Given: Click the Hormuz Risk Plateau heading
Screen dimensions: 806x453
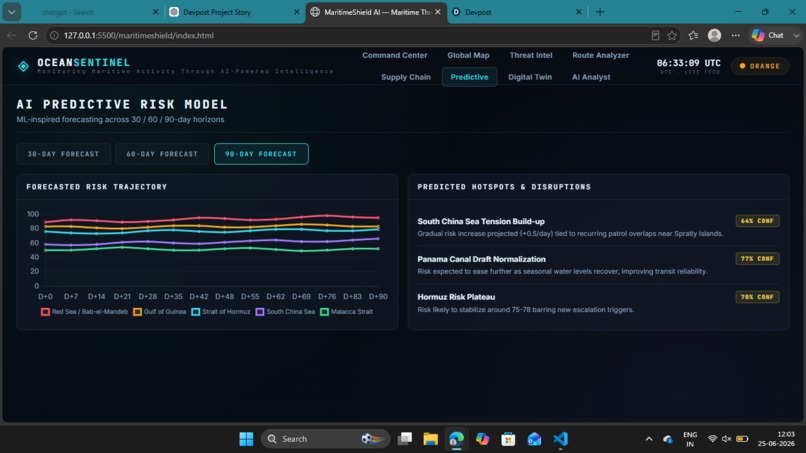Looking at the screenshot, I should coord(456,297).
